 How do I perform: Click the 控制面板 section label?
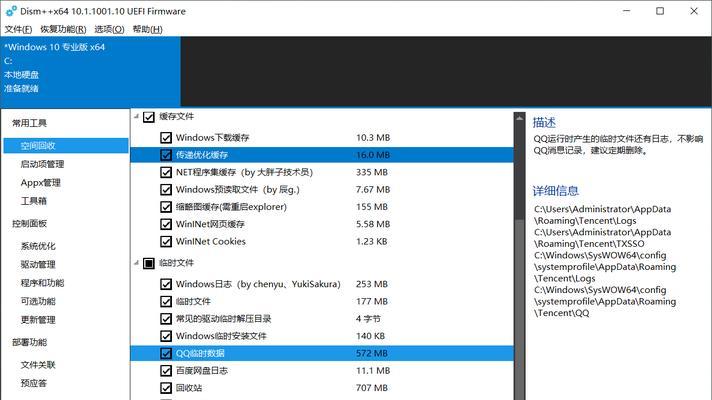point(30,223)
